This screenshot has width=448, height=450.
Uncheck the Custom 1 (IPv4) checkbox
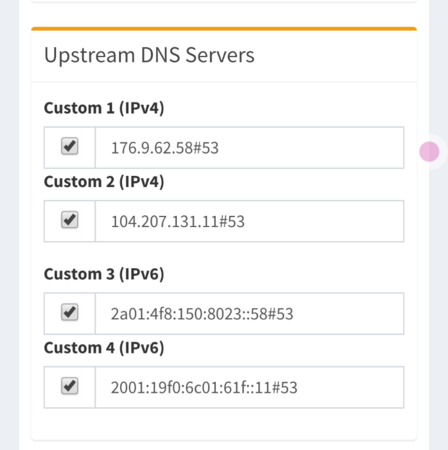[x=70, y=146]
